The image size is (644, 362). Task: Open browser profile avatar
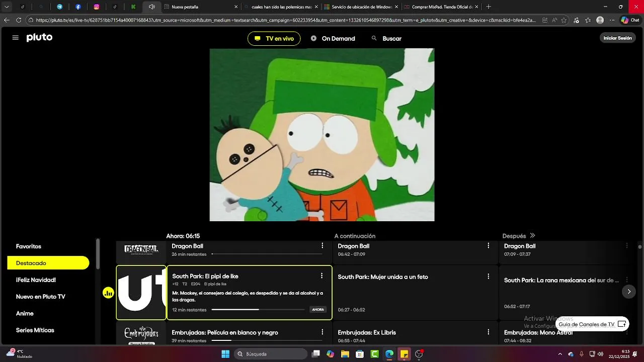click(x=600, y=20)
